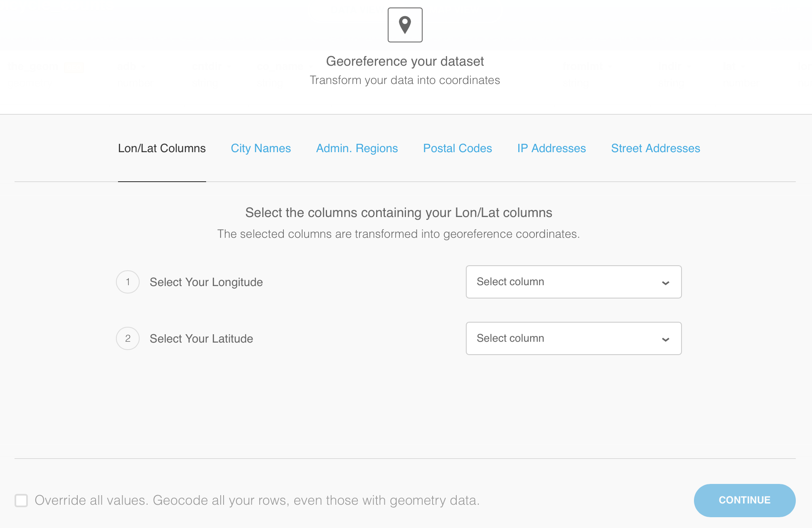Viewport: 812px width, 528px height.
Task: Click the longitude dropdown chevron arrow
Action: point(665,283)
